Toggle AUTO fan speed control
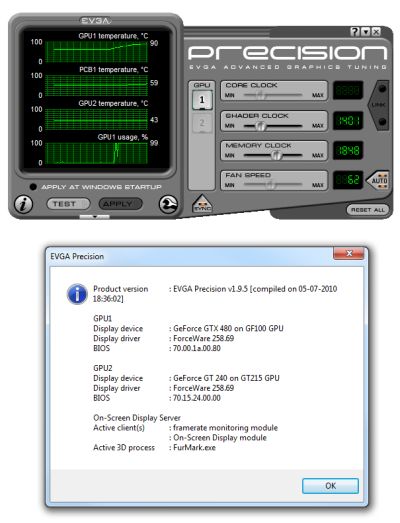The height and width of the screenshot is (523, 400). point(379,180)
